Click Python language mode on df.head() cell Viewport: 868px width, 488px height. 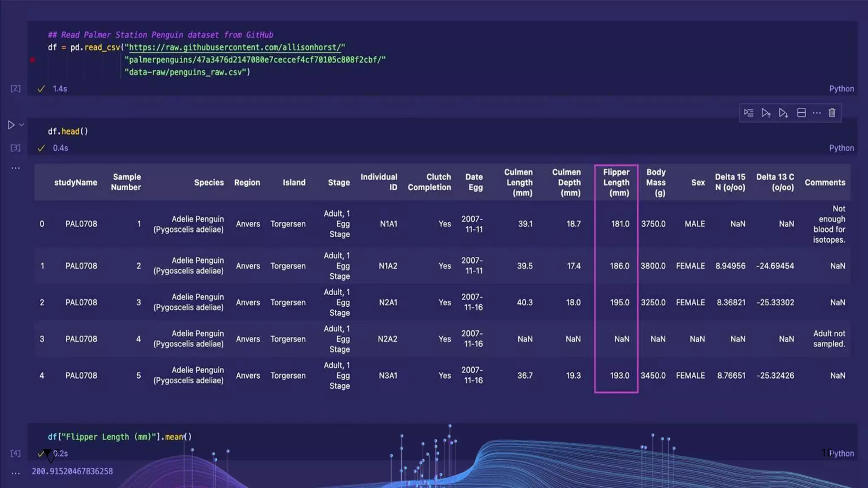tap(841, 148)
